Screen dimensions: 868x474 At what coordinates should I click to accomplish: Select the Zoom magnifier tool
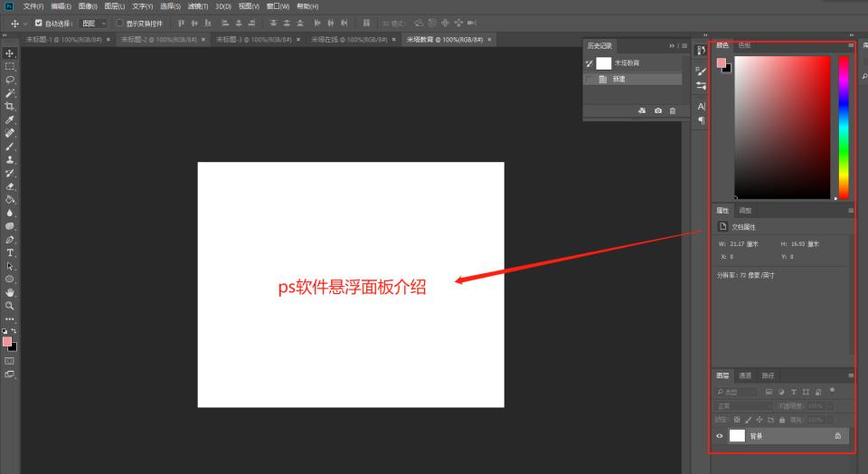[x=9, y=306]
